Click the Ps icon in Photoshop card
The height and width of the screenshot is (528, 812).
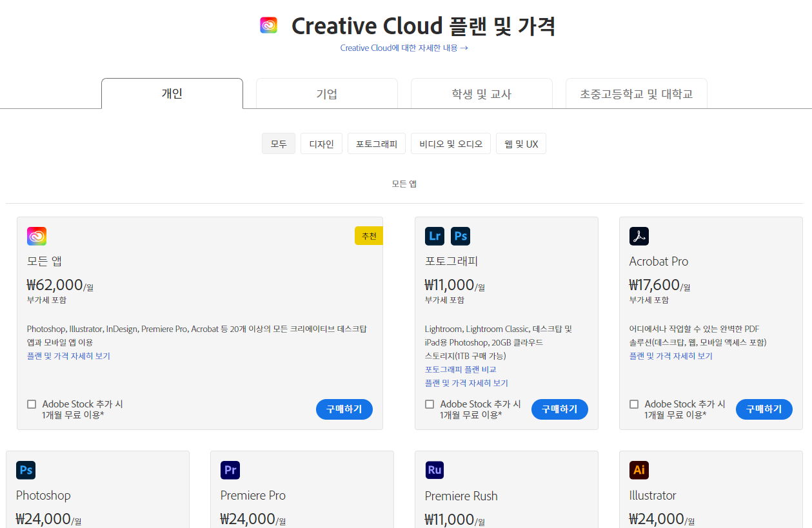tap(26, 470)
